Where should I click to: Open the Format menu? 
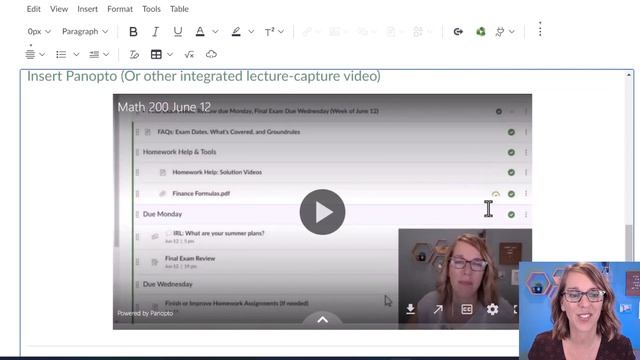point(120,9)
